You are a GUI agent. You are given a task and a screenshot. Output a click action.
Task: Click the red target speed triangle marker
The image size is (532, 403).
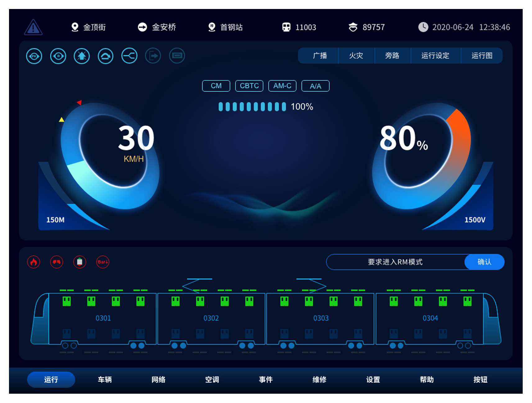click(80, 102)
